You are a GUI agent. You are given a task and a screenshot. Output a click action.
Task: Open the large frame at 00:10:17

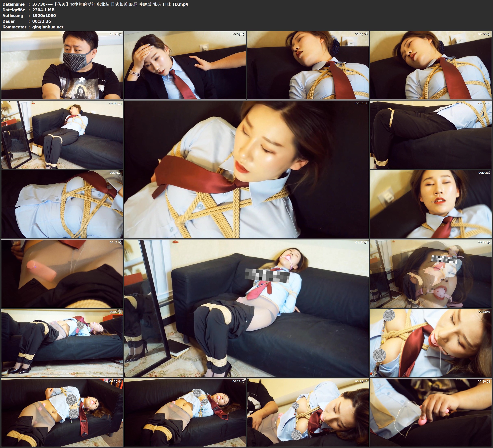[x=246, y=169]
